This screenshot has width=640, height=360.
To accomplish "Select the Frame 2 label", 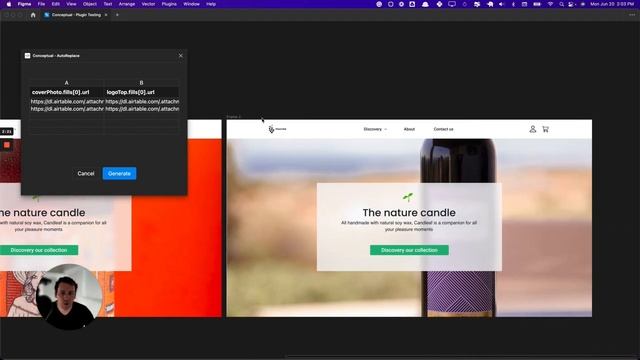I will tap(234, 117).
